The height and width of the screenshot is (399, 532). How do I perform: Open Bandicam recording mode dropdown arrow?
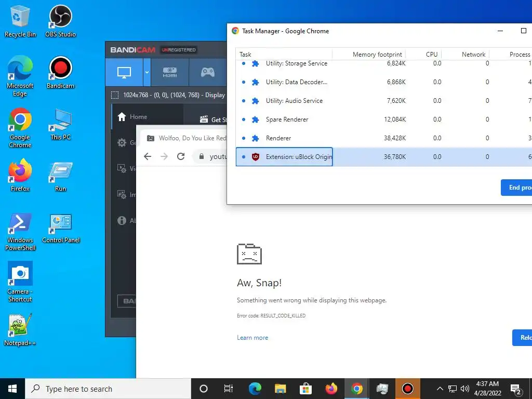click(147, 72)
